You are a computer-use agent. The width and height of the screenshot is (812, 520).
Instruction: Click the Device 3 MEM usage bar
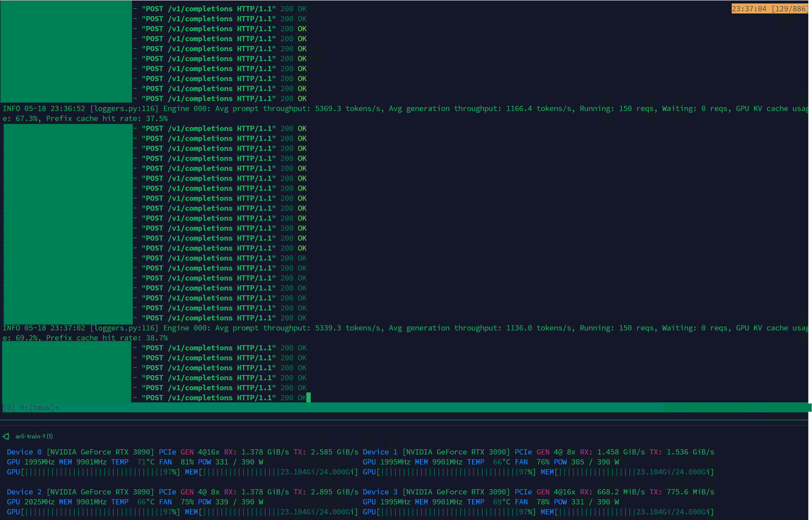[627, 512]
